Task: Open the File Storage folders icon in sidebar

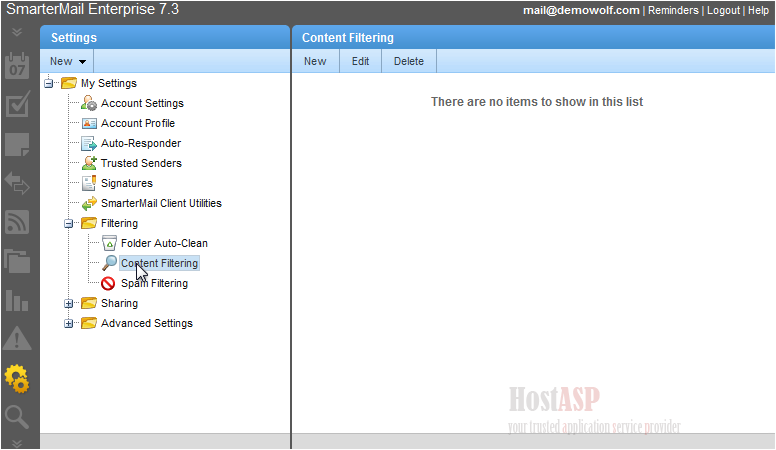Action: click(17, 261)
